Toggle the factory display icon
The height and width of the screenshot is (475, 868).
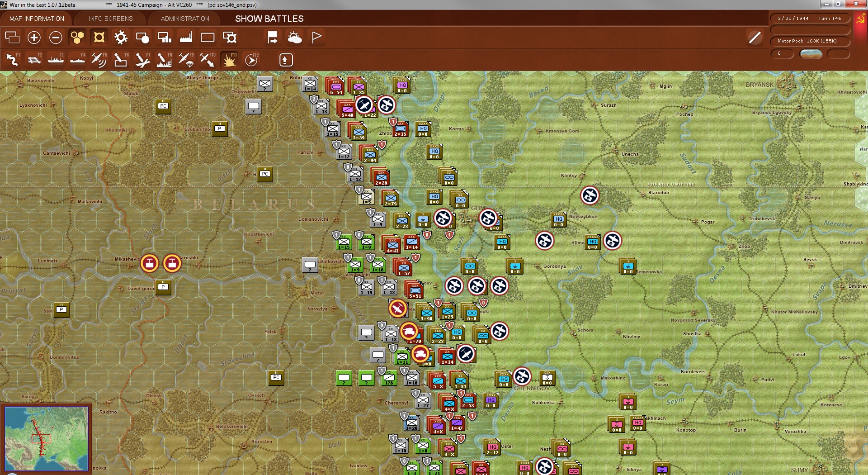(186, 38)
